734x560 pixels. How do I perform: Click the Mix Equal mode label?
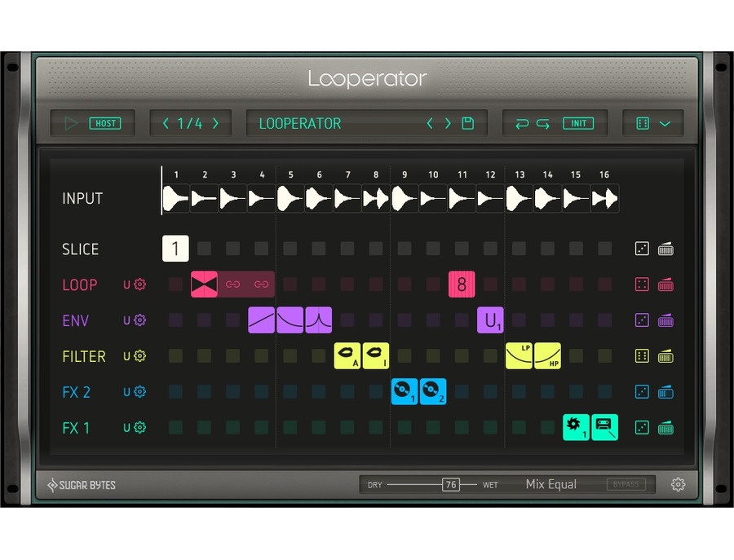click(551, 484)
